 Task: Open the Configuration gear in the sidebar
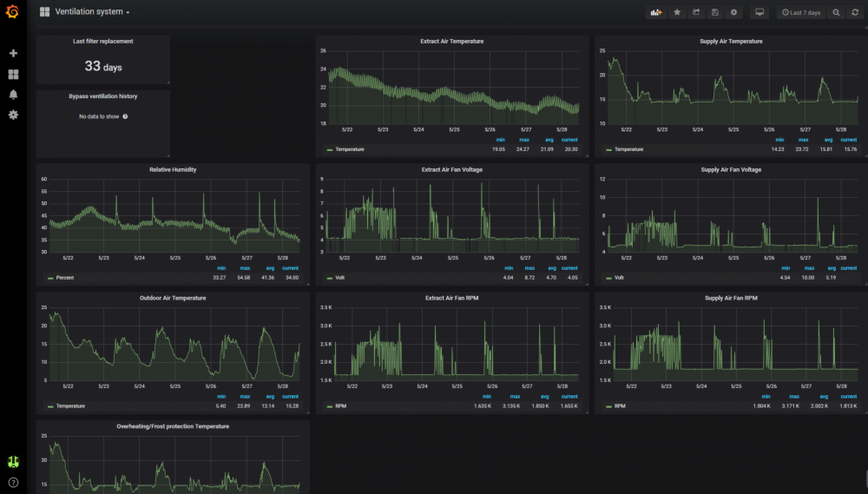13,115
